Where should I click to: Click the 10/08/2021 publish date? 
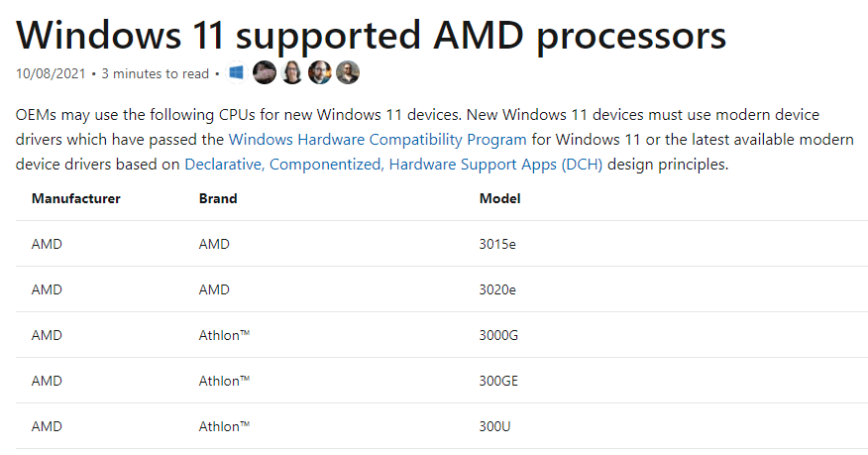coord(51,73)
